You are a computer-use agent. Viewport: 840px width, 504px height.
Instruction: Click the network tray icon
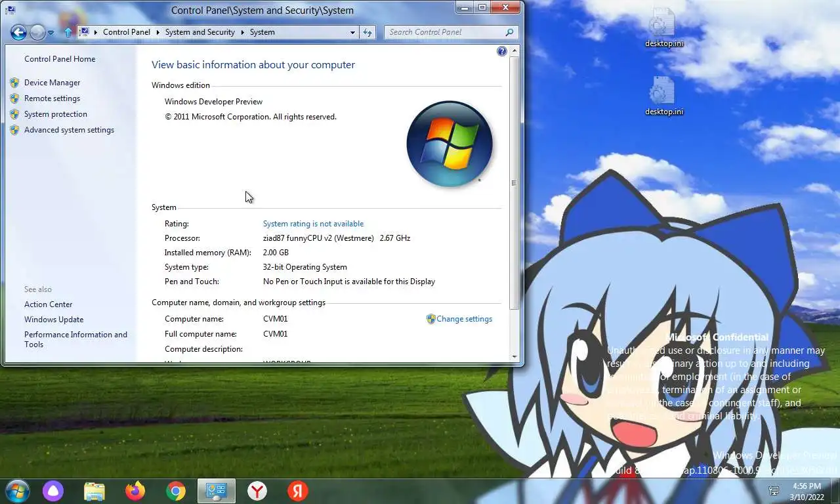pyautogui.click(x=774, y=491)
